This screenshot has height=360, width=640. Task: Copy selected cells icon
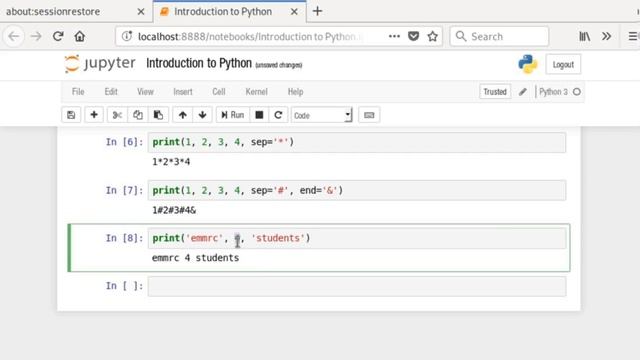point(138,115)
